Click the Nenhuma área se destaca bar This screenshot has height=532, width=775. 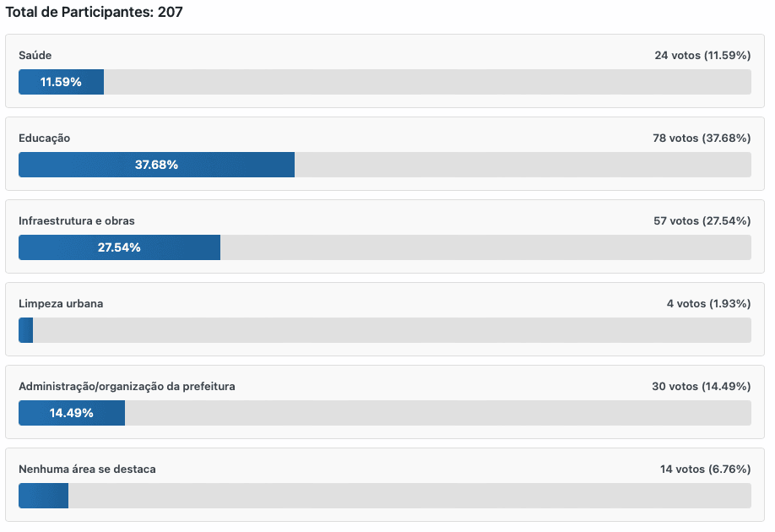(43, 496)
